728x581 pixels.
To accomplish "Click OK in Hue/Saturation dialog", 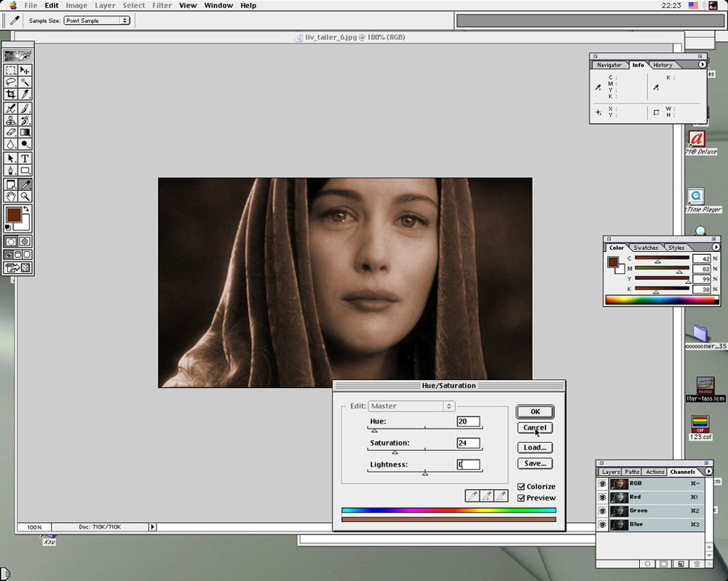I will point(535,411).
